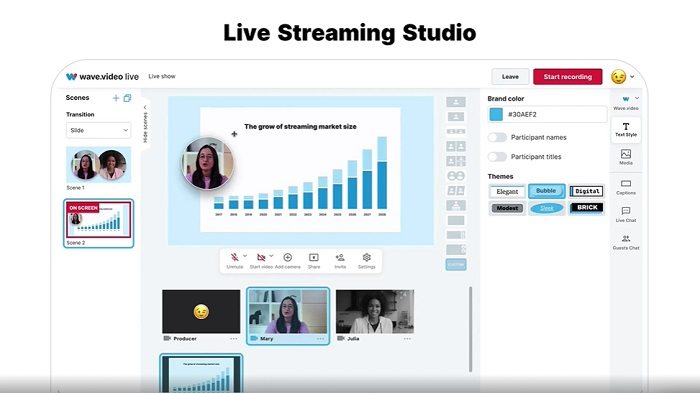This screenshot has height=393, width=700.
Task: Select the Scene 2 on-screen thumbnail
Action: click(99, 220)
